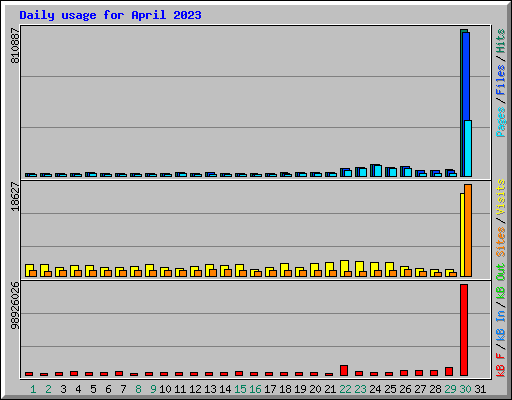The width and height of the screenshot is (512, 400).
Task: Click the tall yellow Visits bar for day 30
Action: [462, 235]
